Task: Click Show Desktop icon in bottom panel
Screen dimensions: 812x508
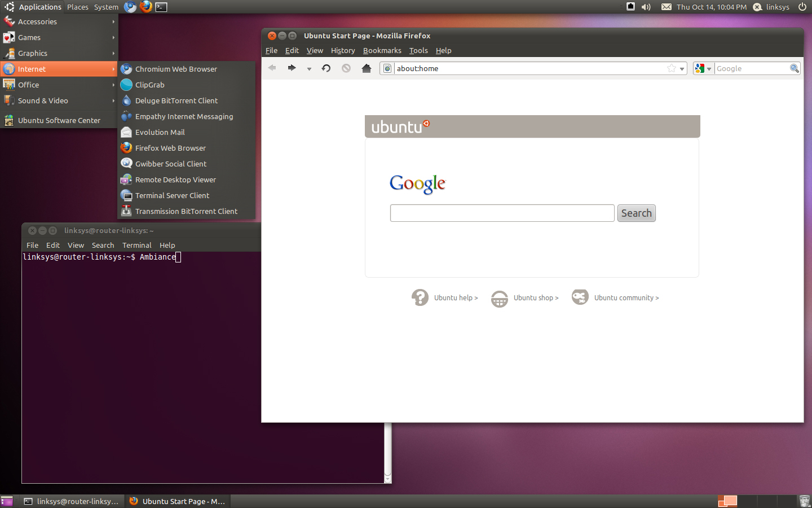Action: tap(7, 501)
